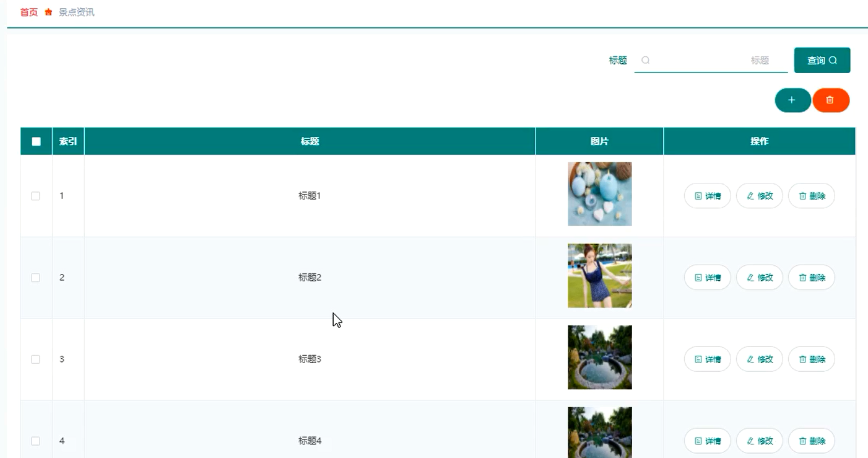Click the 查询 search button
This screenshot has height=458, width=868.
822,60
